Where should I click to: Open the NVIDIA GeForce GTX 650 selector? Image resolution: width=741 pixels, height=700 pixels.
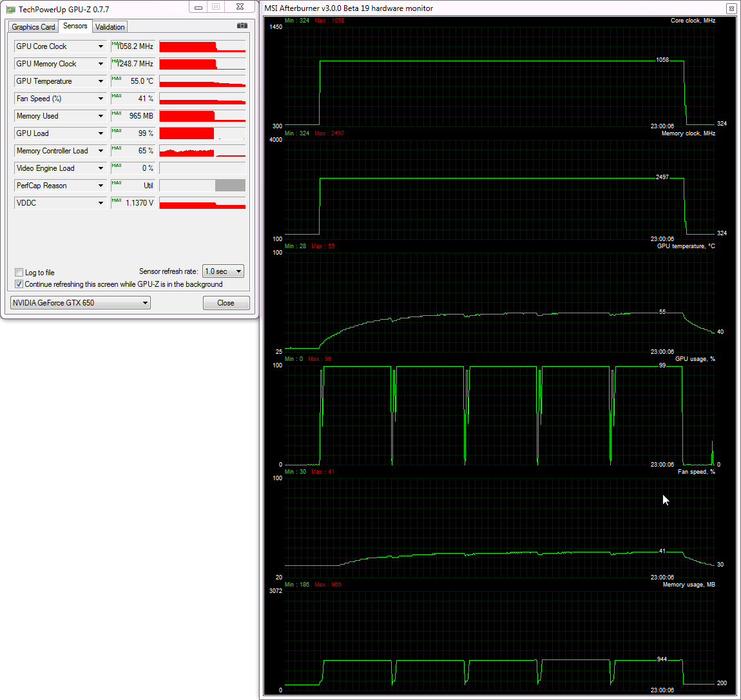[81, 303]
